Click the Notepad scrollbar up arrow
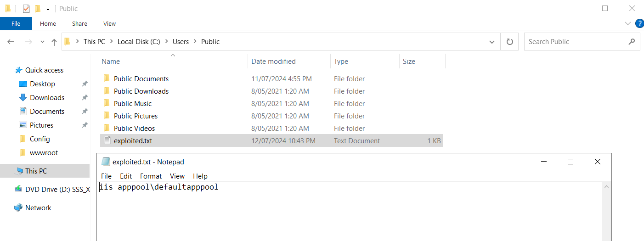Viewport: 644px width, 241px height. 606,187
